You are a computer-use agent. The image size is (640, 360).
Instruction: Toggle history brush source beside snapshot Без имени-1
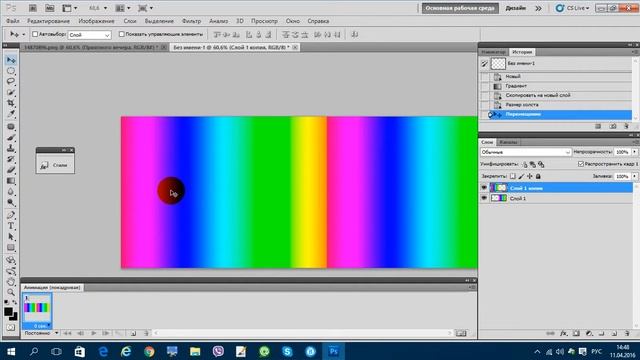(484, 64)
